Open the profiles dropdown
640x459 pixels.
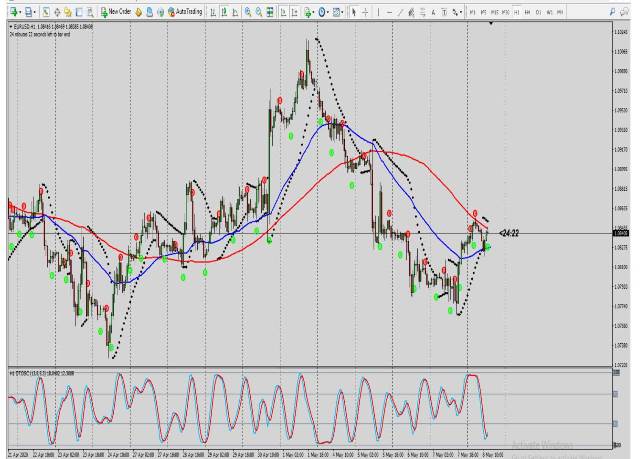pyautogui.click(x=31, y=11)
